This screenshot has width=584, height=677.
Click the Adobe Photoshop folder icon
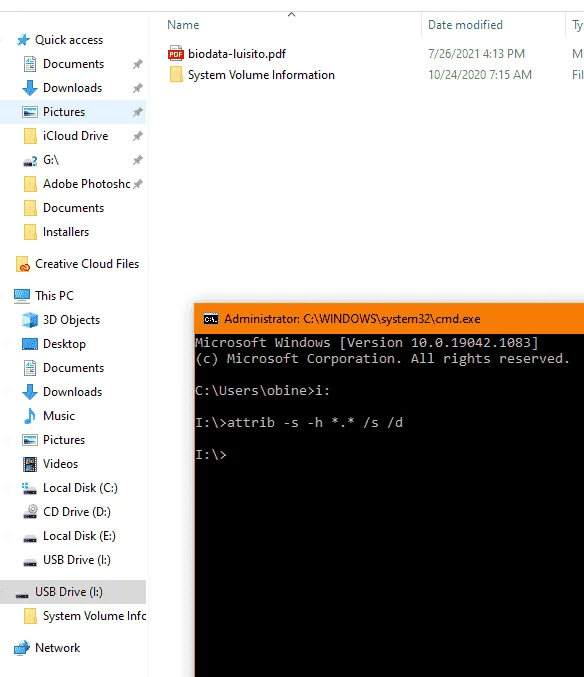point(30,184)
